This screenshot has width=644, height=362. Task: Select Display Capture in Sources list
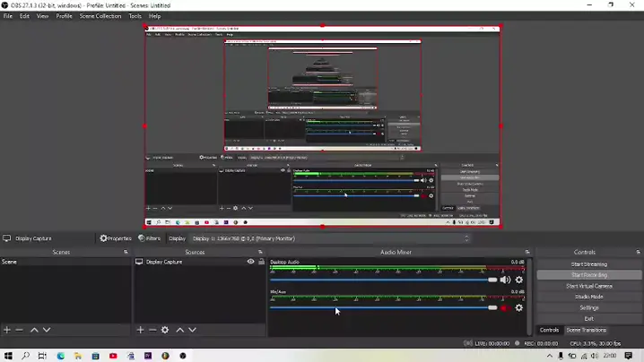point(170,262)
